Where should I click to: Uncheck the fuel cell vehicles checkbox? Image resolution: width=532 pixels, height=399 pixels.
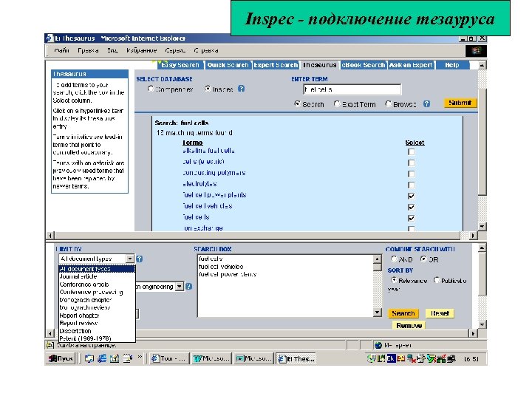412,208
